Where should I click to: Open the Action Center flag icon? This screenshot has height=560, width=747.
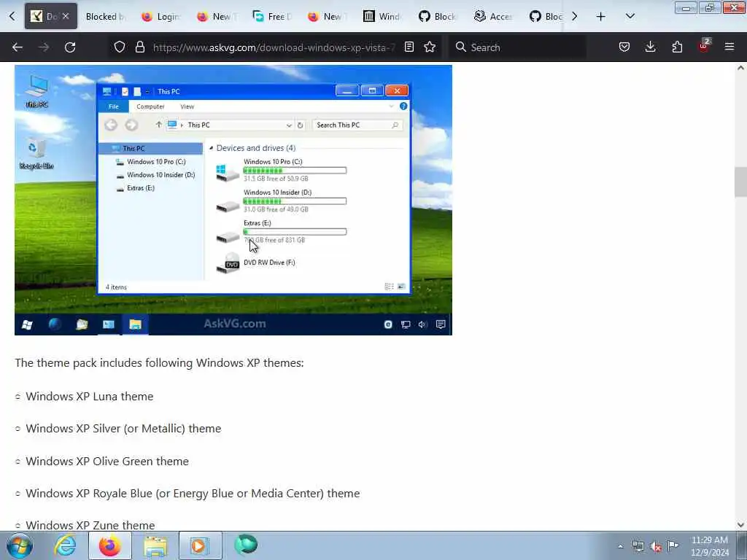[x=673, y=545]
